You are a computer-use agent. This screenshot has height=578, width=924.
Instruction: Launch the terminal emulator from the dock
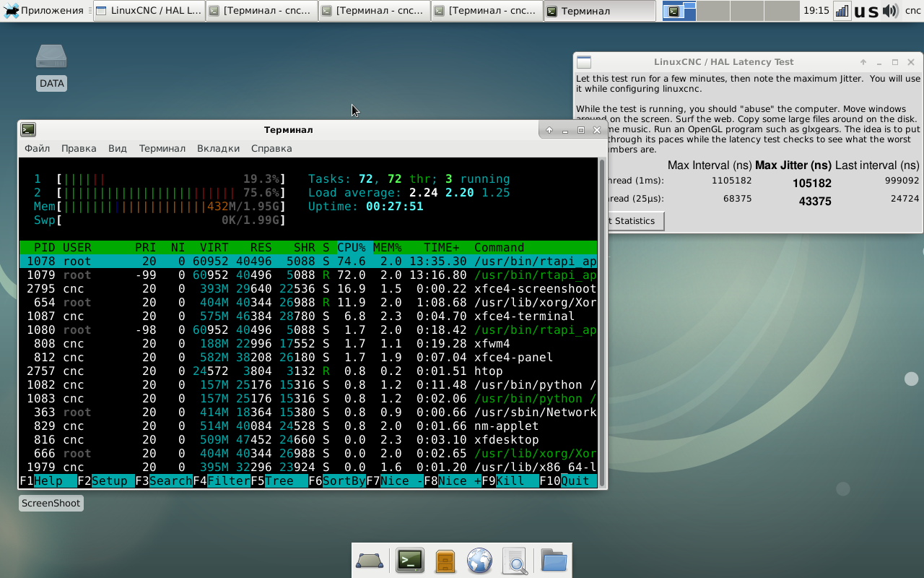tap(410, 561)
